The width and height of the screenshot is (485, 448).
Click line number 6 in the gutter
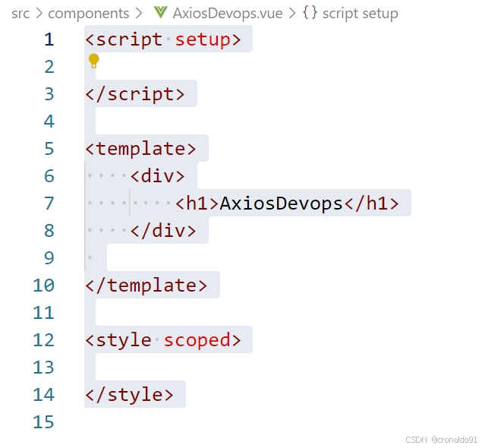(49, 175)
